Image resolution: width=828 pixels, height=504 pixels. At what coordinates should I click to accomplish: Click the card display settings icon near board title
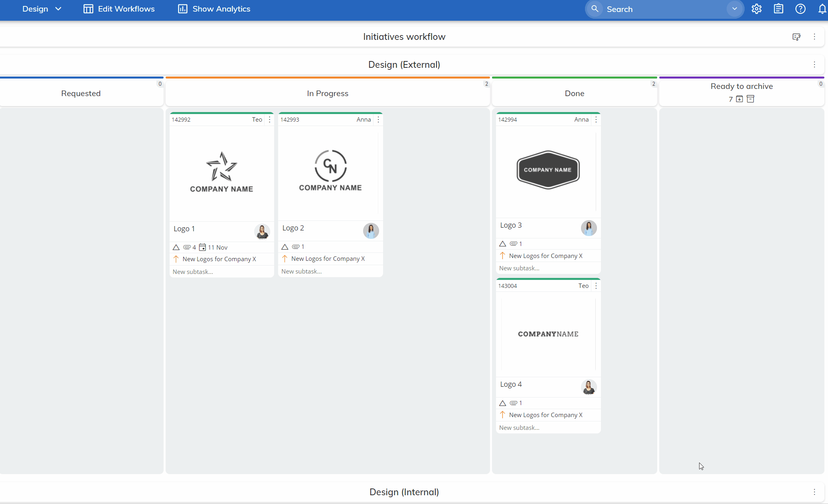tap(796, 36)
